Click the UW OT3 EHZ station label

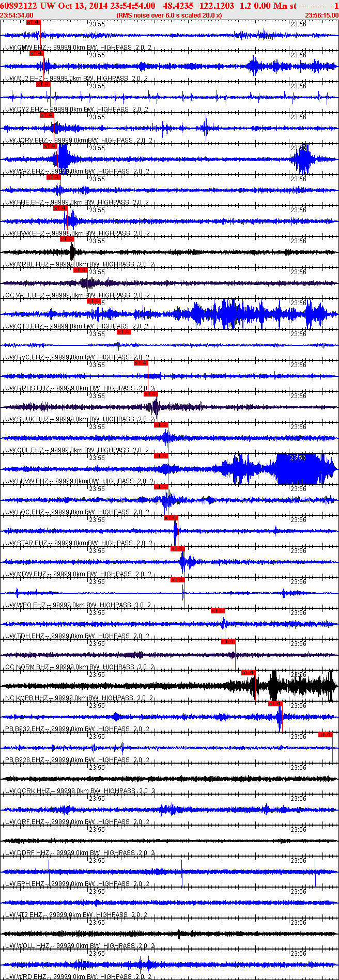coord(24,326)
